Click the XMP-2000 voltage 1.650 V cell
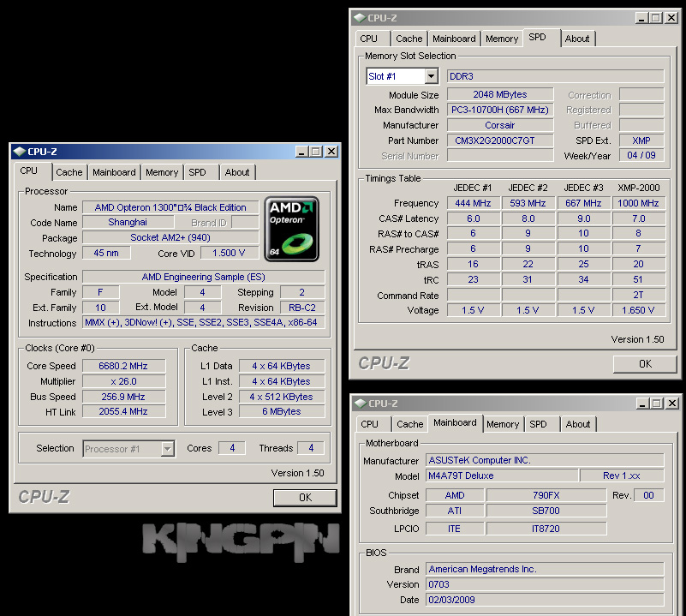Image resolution: width=686 pixels, height=616 pixels. click(x=638, y=310)
